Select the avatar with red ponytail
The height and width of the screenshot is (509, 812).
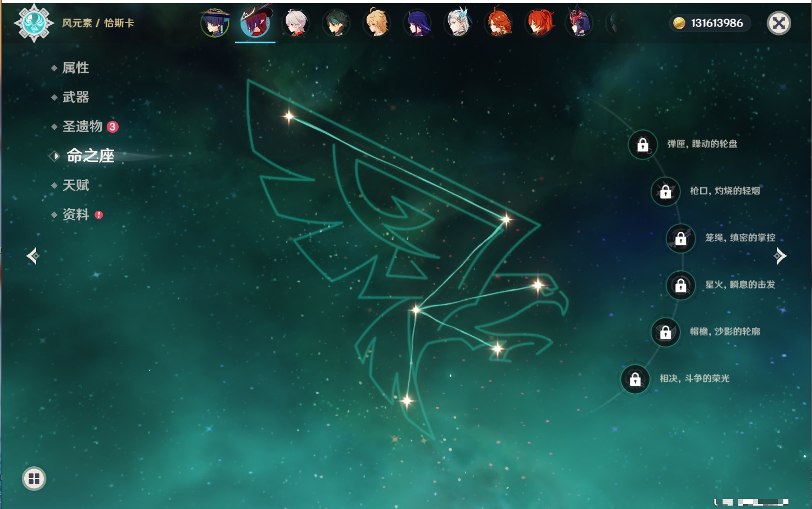[x=539, y=23]
